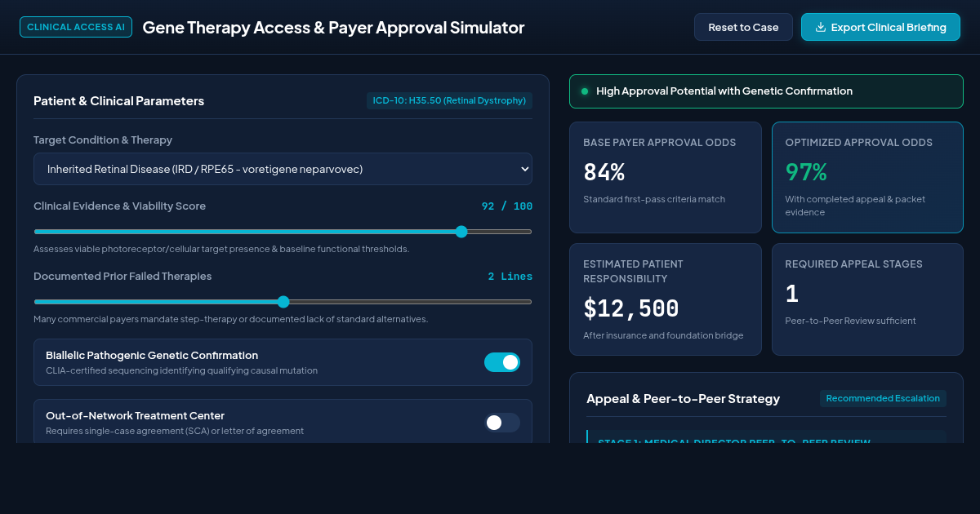Adjust the Clinical Evidence & Viability Score slider

283,232
